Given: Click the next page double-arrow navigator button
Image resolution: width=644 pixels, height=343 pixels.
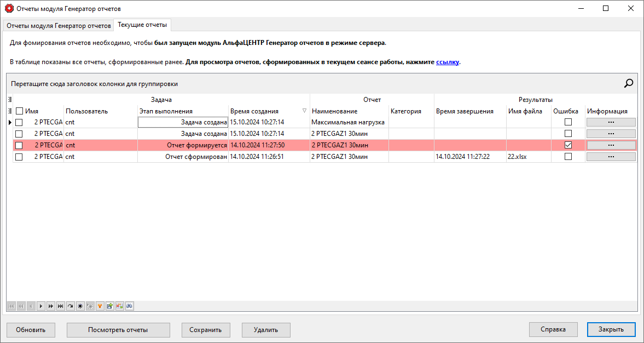Looking at the screenshot, I should pyautogui.click(x=50, y=306).
